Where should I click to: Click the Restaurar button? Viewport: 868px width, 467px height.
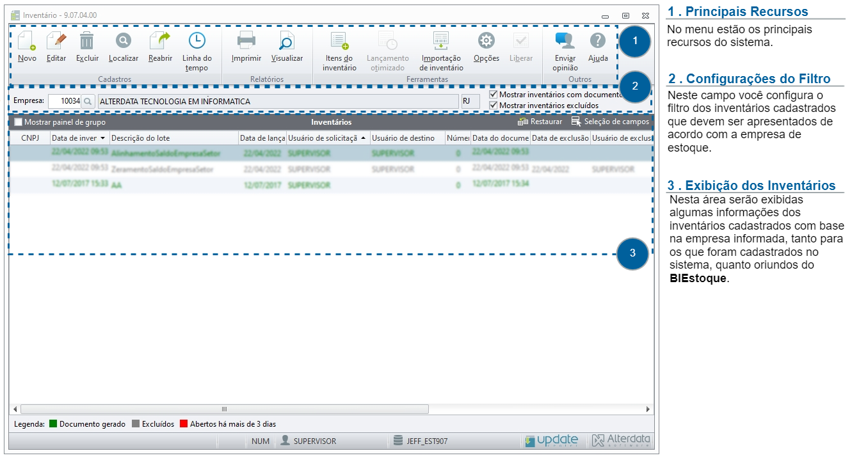click(540, 122)
